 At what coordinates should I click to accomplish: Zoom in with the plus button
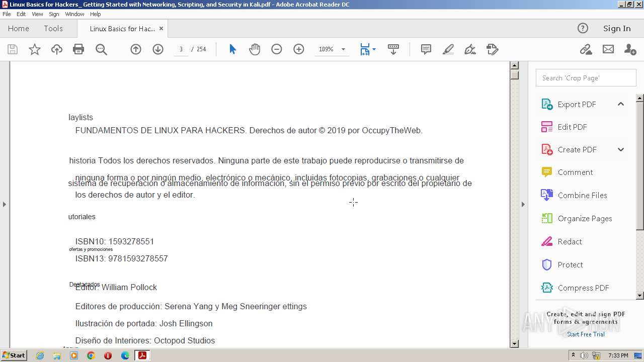tap(299, 49)
